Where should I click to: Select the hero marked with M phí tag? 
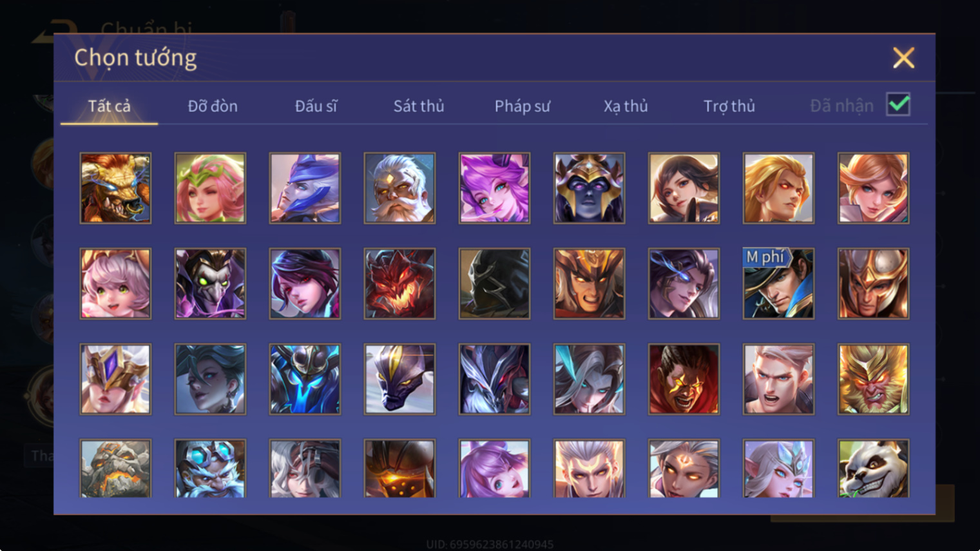[778, 284]
